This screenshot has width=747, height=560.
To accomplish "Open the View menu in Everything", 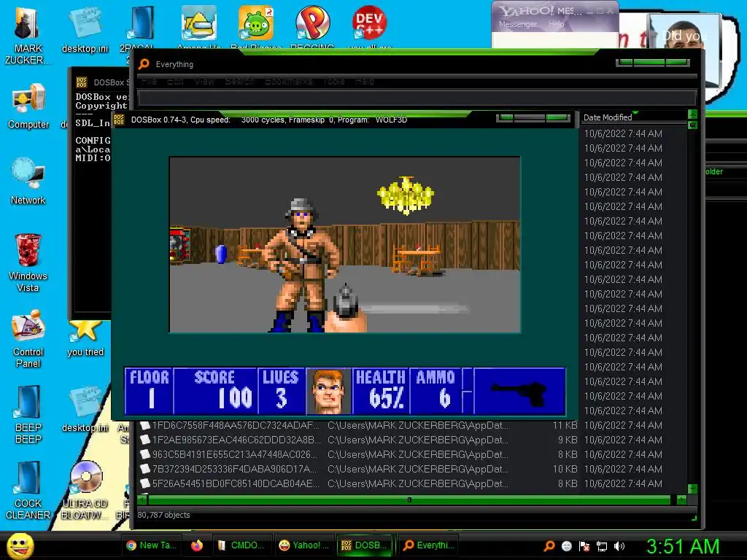I will coord(204,82).
